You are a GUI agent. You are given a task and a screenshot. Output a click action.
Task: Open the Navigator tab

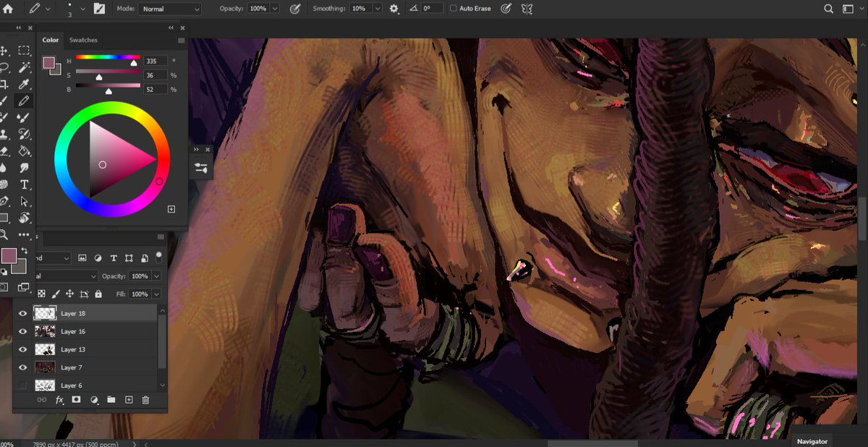[812, 441]
